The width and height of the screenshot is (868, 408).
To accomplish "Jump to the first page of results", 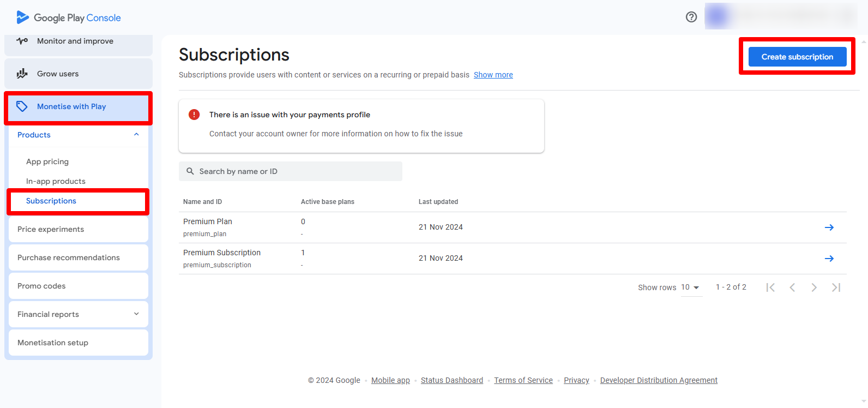I will pyautogui.click(x=770, y=287).
